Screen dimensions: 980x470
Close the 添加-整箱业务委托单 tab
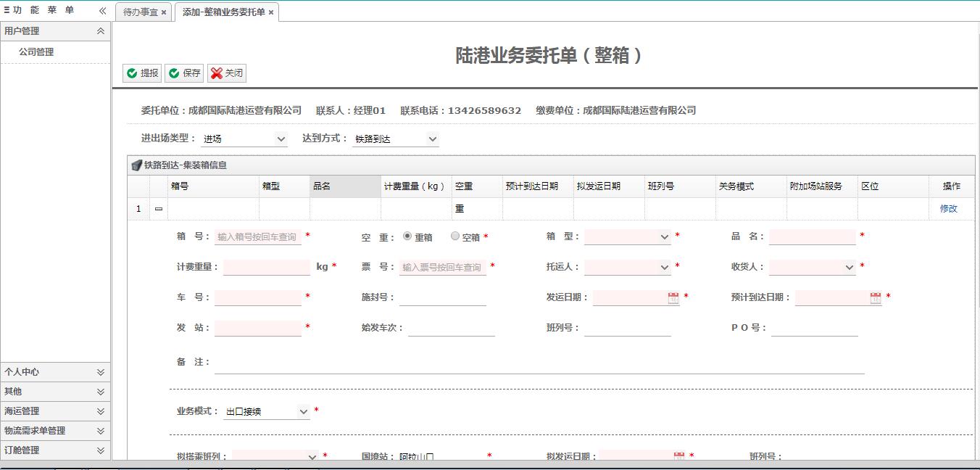pos(271,12)
